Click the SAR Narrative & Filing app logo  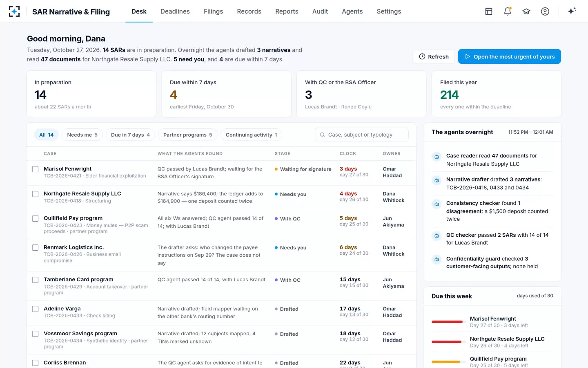click(x=14, y=11)
